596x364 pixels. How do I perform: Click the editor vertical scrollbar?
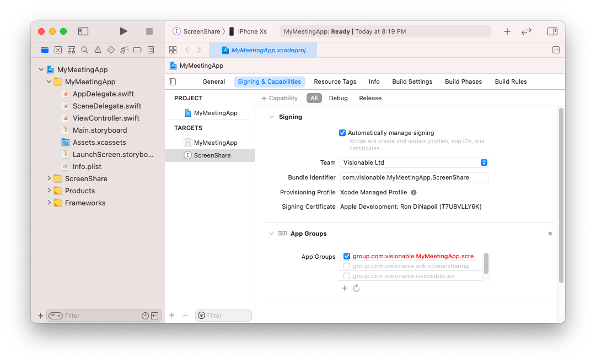(561, 195)
